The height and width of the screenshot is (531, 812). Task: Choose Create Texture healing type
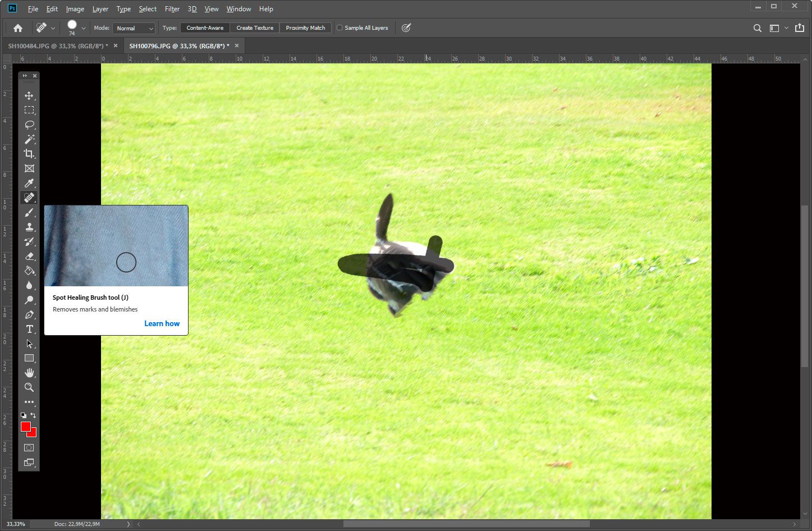[255, 28]
